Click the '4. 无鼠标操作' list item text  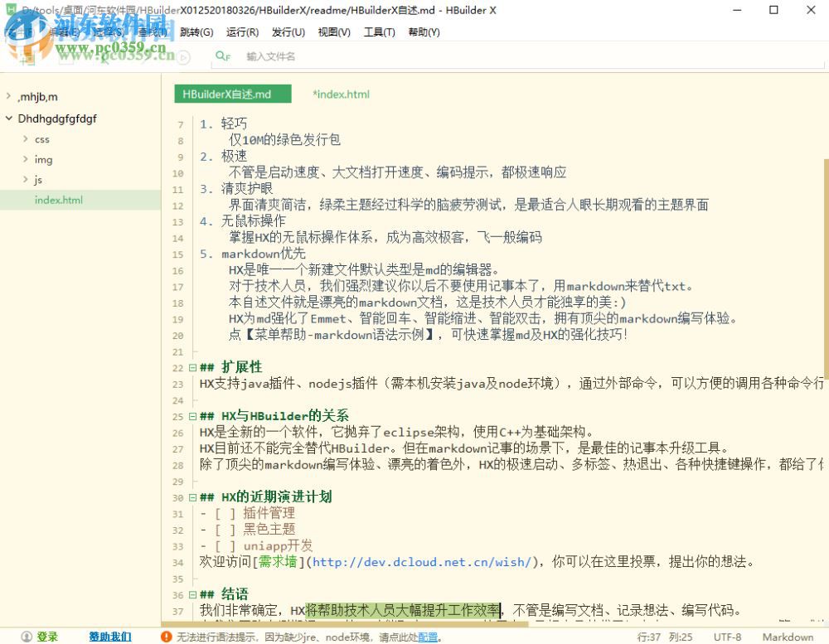243,221
